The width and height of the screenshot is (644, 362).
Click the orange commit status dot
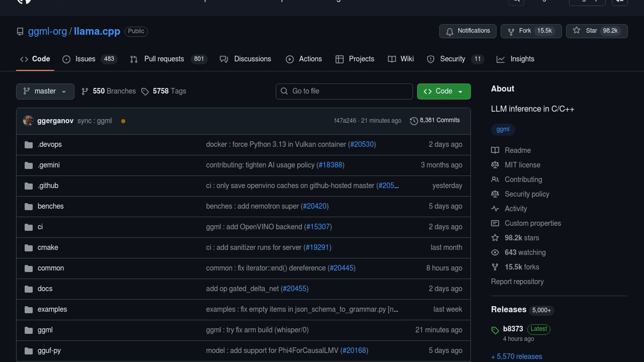click(x=123, y=121)
